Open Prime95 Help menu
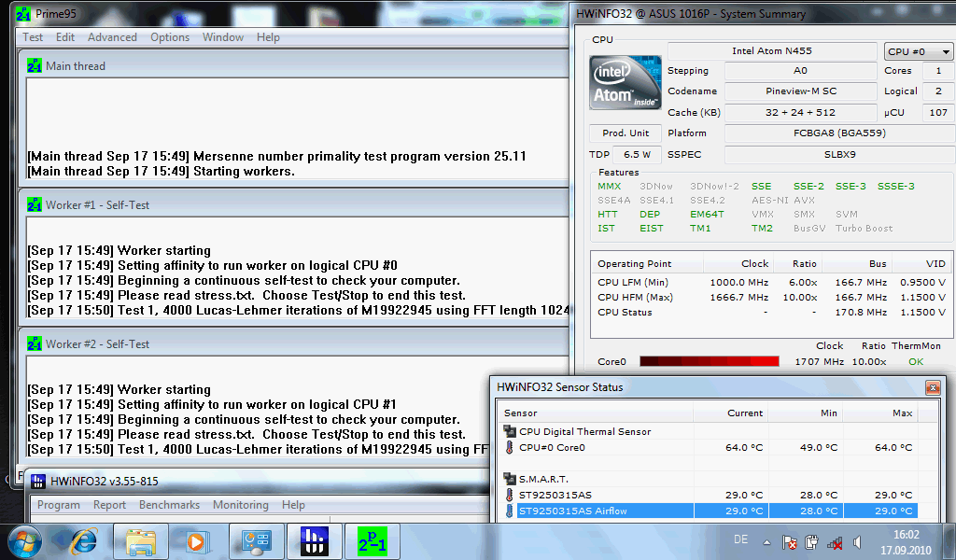The width and height of the screenshot is (956, 560). click(268, 37)
